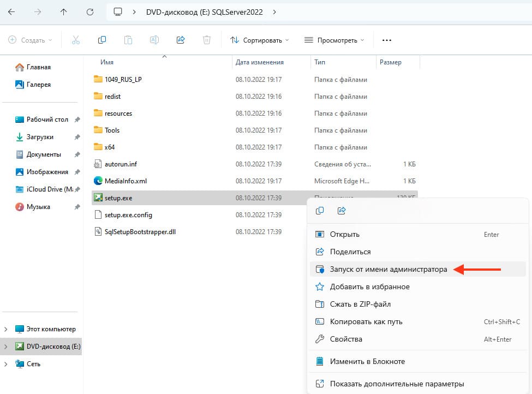This screenshot has width=532, height=394.
Task: Open Музыка in the sidebar
Action: point(32,207)
